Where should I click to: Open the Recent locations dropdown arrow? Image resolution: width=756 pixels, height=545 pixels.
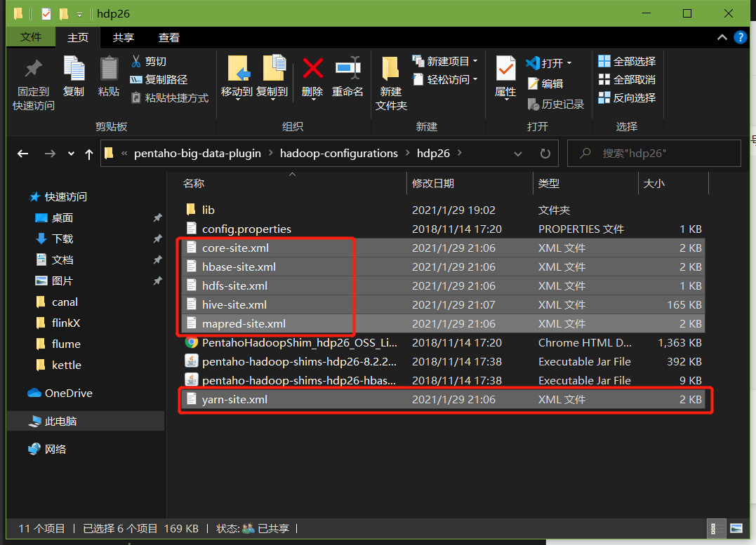tap(71, 154)
